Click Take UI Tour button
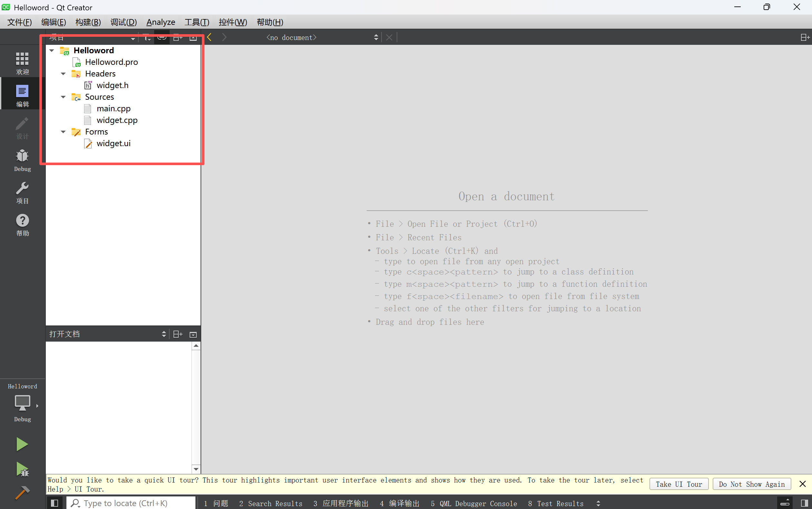 pyautogui.click(x=678, y=484)
